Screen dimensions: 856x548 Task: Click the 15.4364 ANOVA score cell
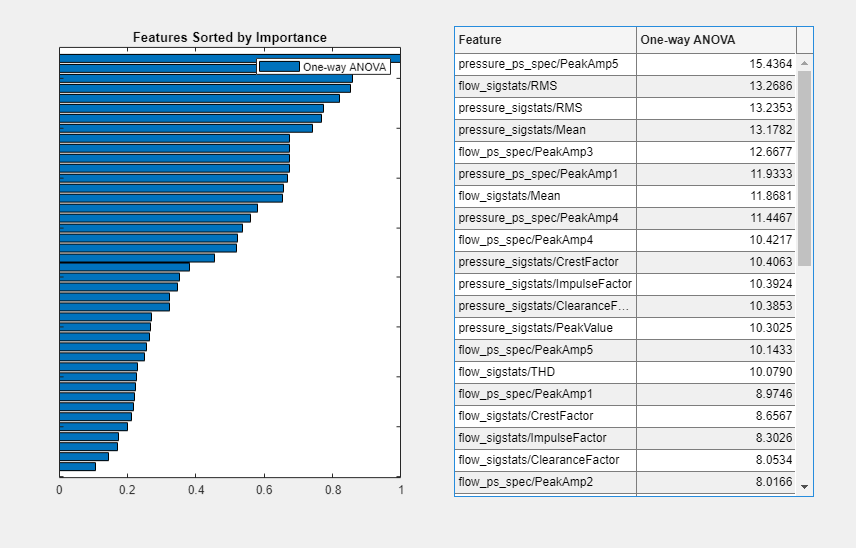pyautogui.click(x=716, y=64)
